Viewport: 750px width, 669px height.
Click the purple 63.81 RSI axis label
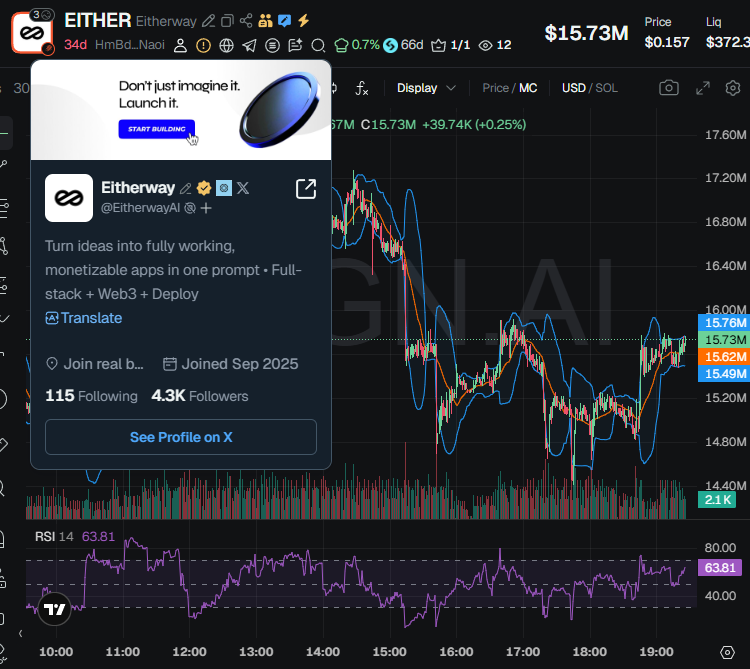pyautogui.click(x=720, y=568)
